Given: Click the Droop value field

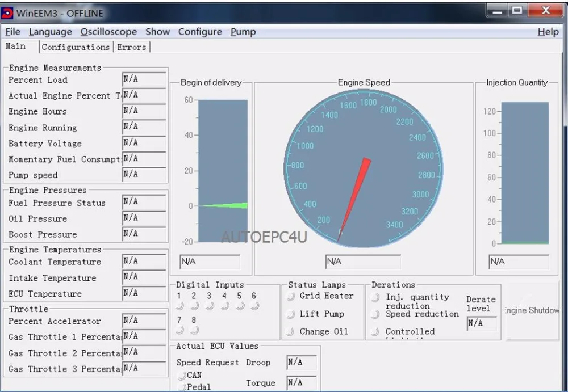Looking at the screenshot, I should point(302,362).
